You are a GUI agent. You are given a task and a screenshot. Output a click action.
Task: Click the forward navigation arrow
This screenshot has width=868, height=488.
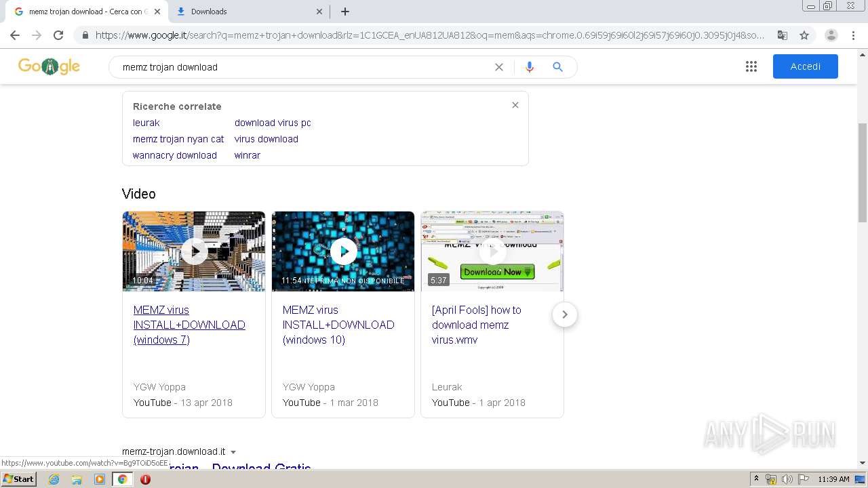37,35
